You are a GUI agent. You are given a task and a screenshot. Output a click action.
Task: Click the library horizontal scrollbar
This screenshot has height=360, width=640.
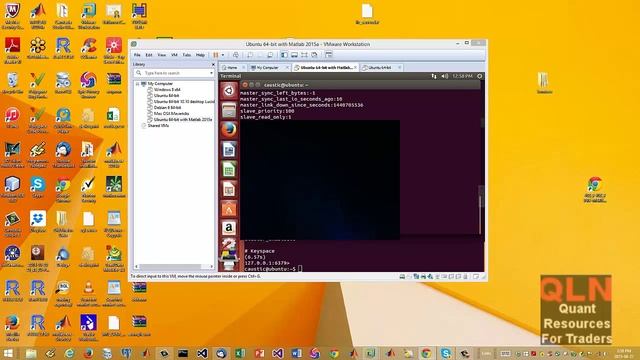tap(171, 267)
